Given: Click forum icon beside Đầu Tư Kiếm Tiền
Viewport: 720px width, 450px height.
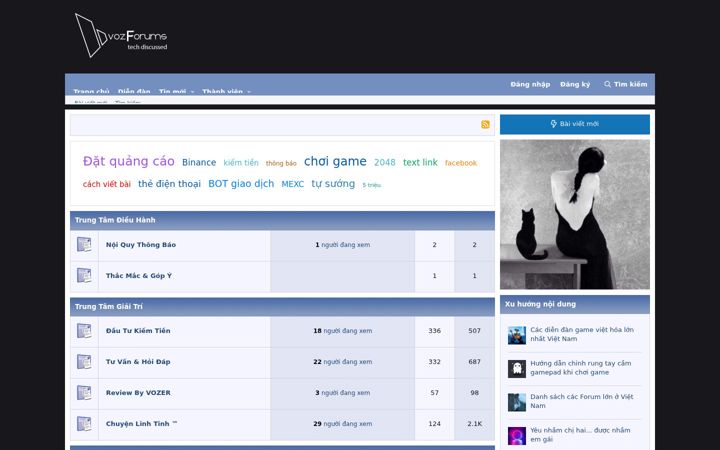Looking at the screenshot, I should click(84, 331).
